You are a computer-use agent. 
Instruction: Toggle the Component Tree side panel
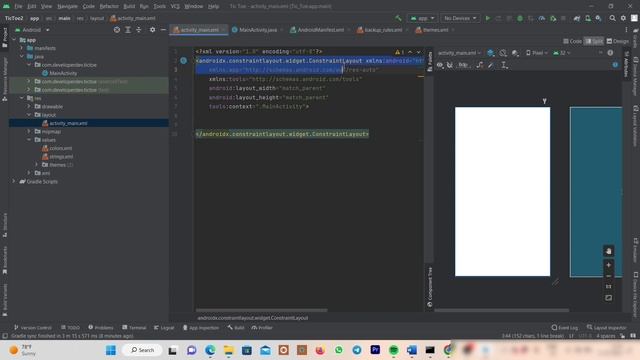[429, 287]
